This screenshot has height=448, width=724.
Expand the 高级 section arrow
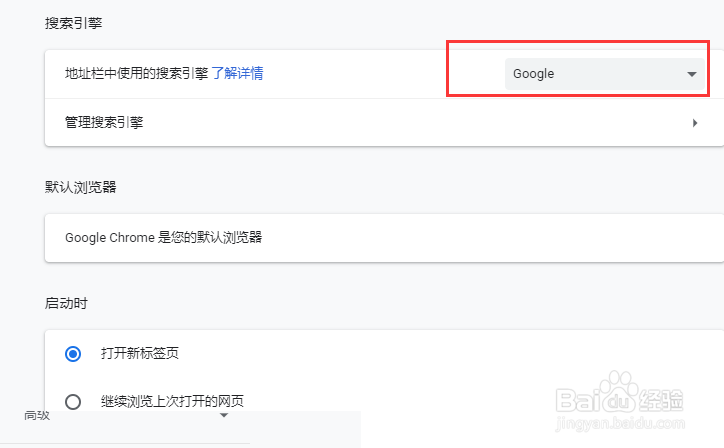224,414
